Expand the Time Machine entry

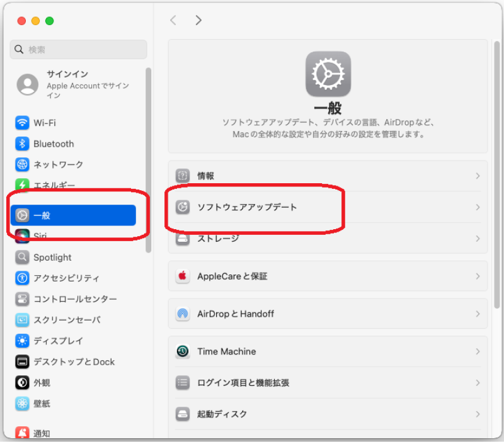[478, 351]
